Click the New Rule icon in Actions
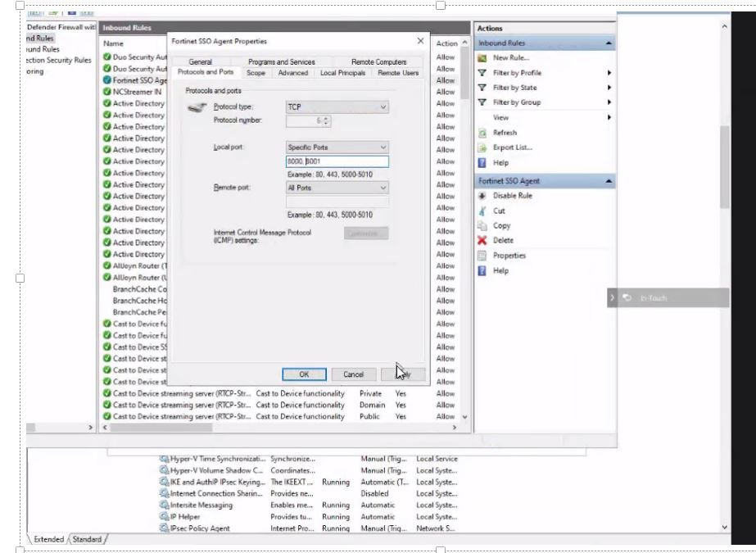The image size is (756, 553). (482, 58)
